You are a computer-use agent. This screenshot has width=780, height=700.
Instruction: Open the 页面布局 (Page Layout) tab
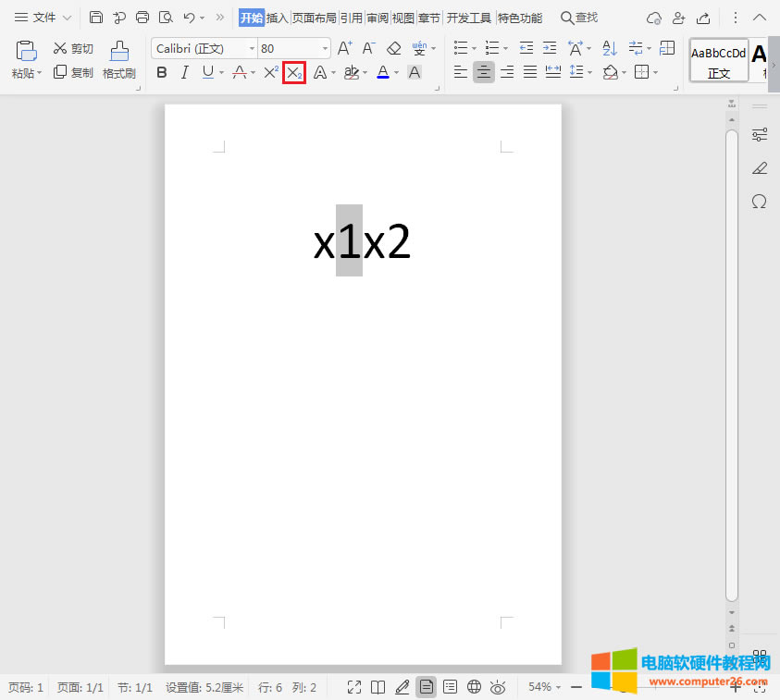click(x=314, y=18)
